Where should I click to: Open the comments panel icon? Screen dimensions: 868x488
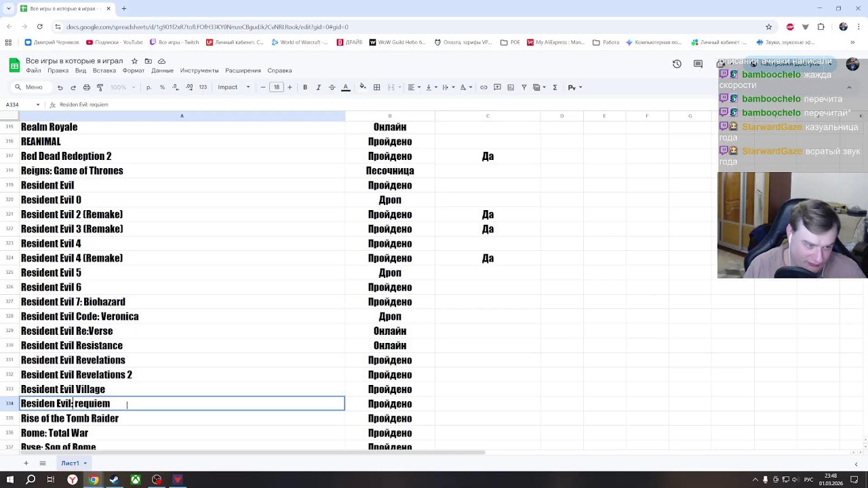[698, 64]
